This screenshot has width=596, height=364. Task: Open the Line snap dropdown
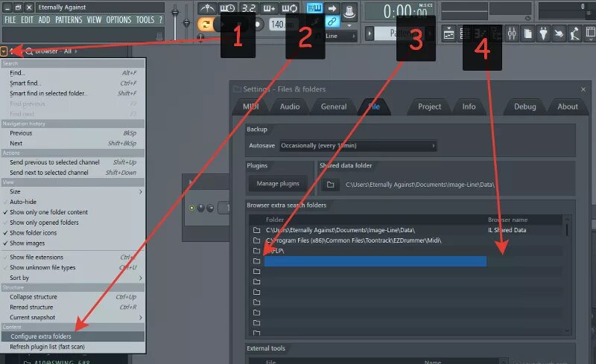pyautogui.click(x=340, y=36)
